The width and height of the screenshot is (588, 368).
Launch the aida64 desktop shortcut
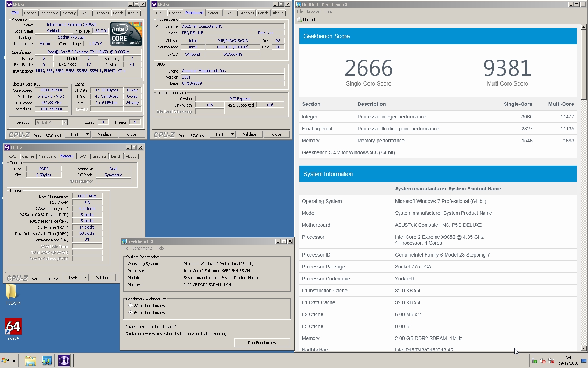(13, 329)
